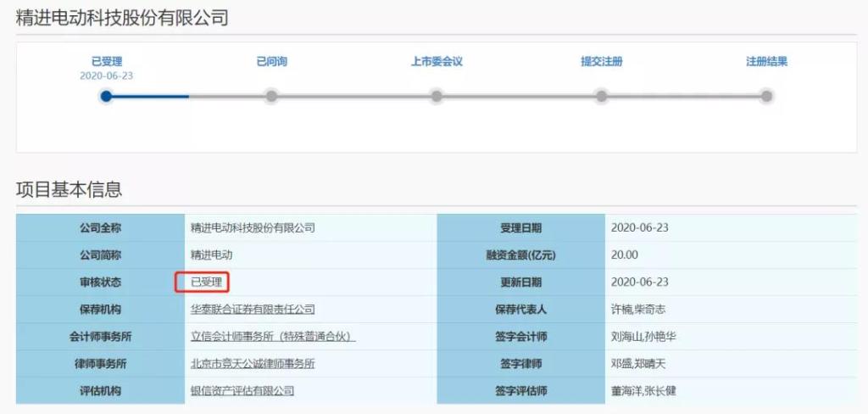
Task: Open the 北京市竞天公诚律师事务所 law firm link
Action: (253, 364)
